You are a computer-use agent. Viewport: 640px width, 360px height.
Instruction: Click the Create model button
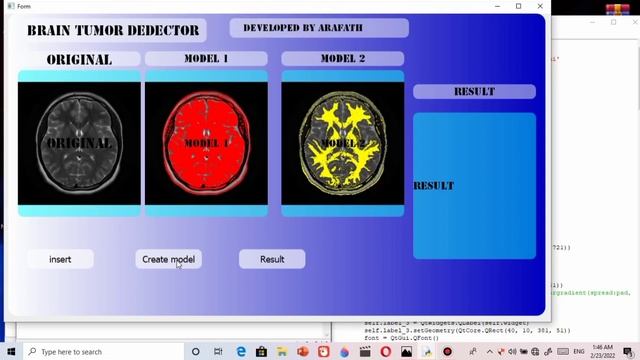pyautogui.click(x=169, y=259)
